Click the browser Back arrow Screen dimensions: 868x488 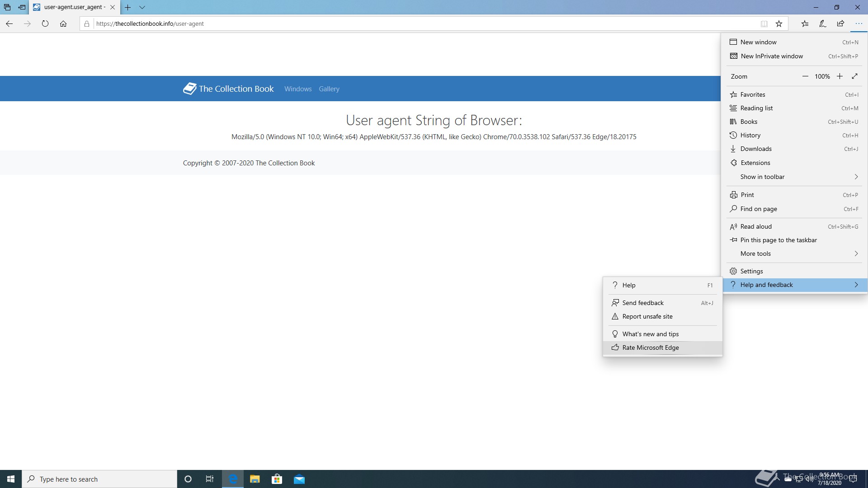coord(9,23)
